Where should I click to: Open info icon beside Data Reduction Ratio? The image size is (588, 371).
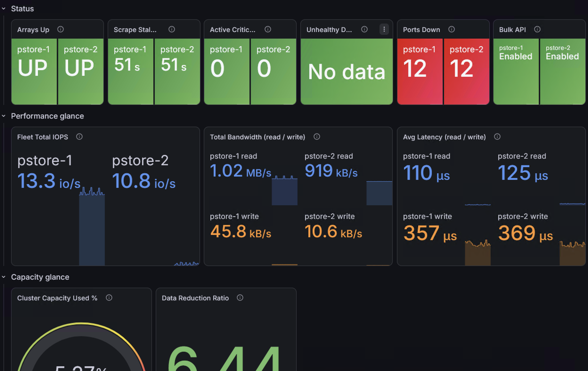tap(240, 298)
